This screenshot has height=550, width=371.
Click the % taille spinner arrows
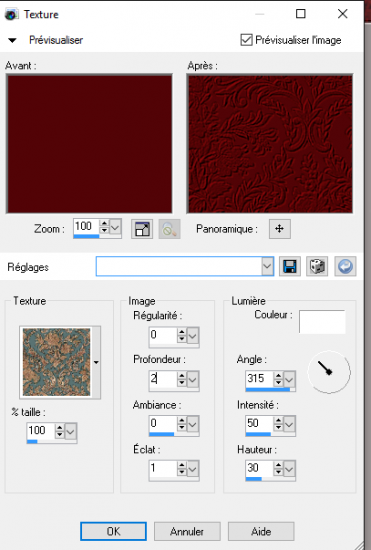click(60, 431)
